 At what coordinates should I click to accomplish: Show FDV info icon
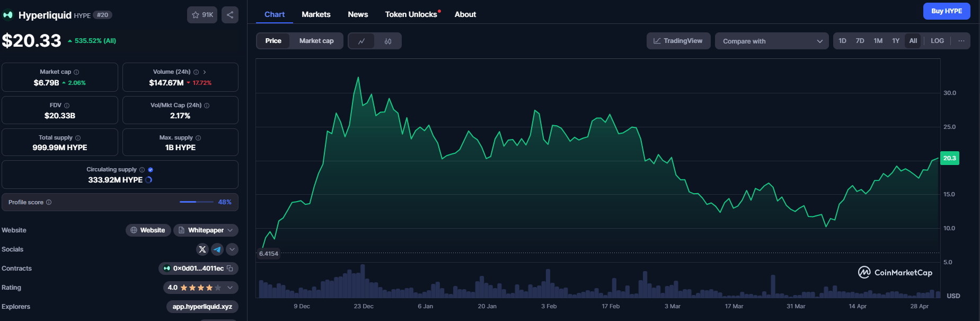(x=67, y=106)
